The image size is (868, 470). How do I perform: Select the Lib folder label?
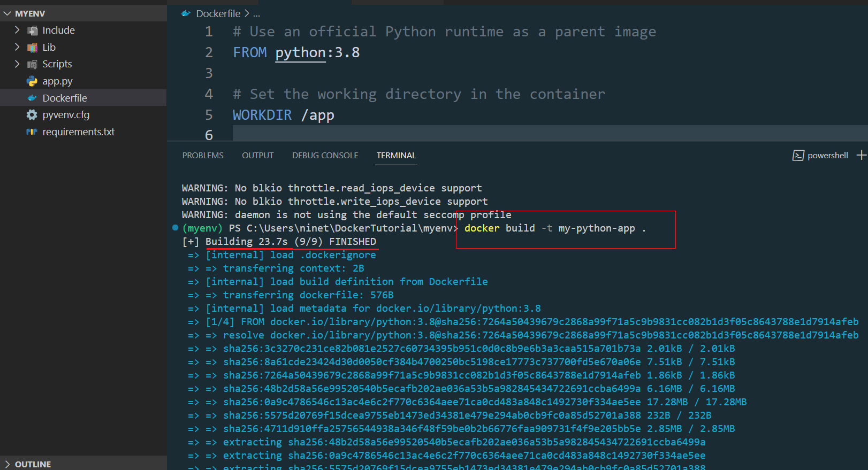point(49,48)
